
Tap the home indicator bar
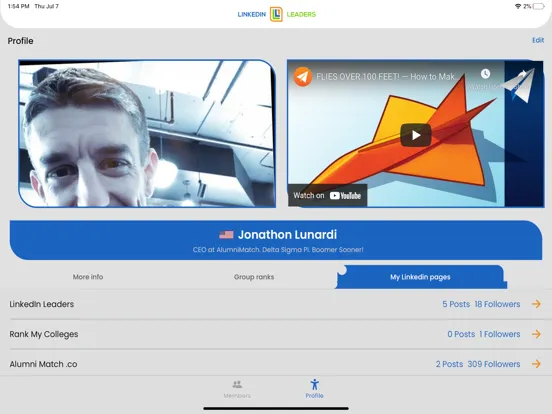click(276, 409)
